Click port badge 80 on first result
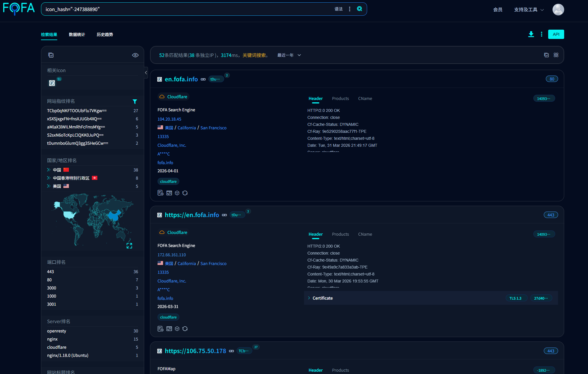 [552, 79]
